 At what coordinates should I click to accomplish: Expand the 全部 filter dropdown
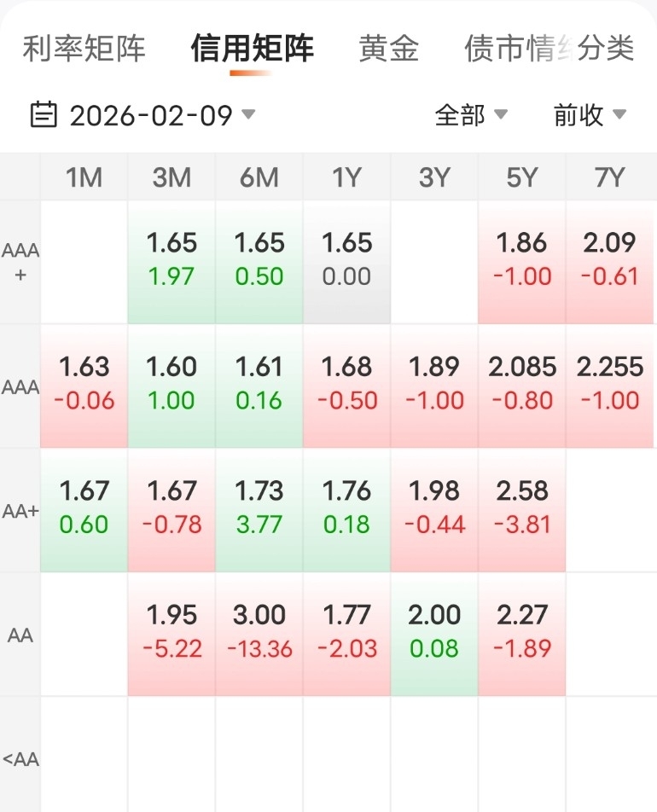471,115
